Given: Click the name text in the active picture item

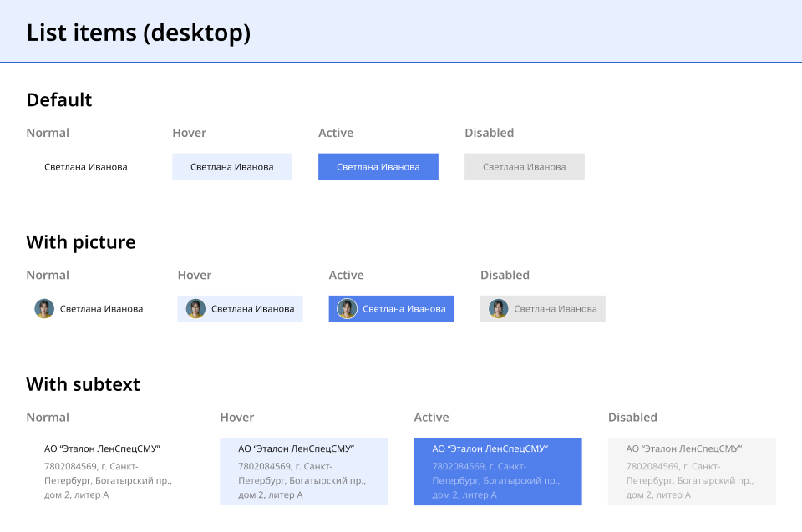Looking at the screenshot, I should tap(404, 309).
